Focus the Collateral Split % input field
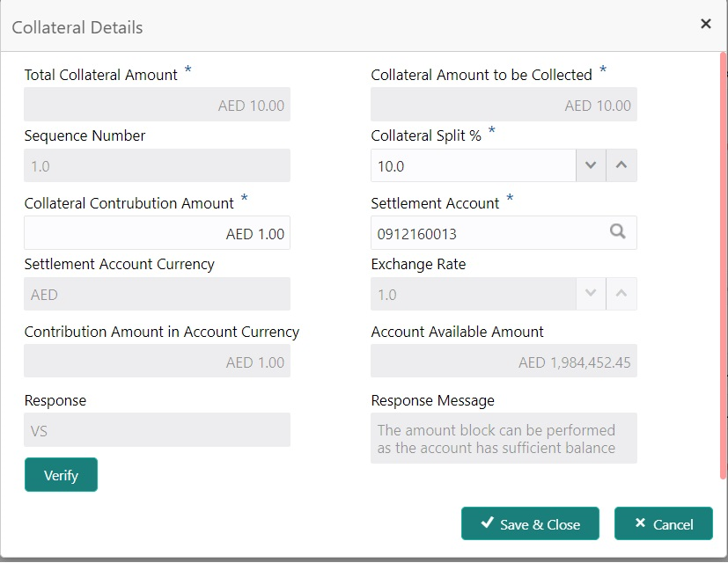The image size is (728, 563). coord(473,165)
